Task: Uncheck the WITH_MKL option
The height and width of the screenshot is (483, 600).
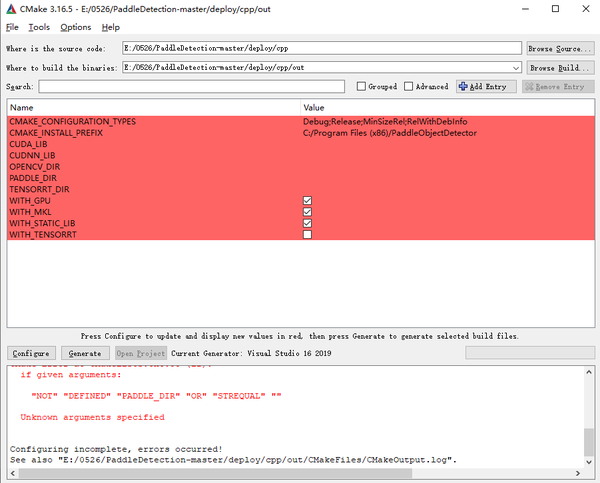Action: 307,212
